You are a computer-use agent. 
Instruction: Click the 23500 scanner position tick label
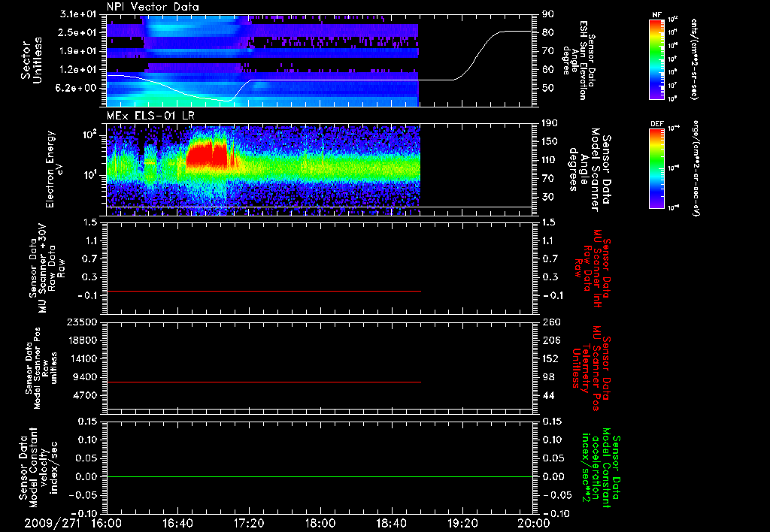point(81,322)
